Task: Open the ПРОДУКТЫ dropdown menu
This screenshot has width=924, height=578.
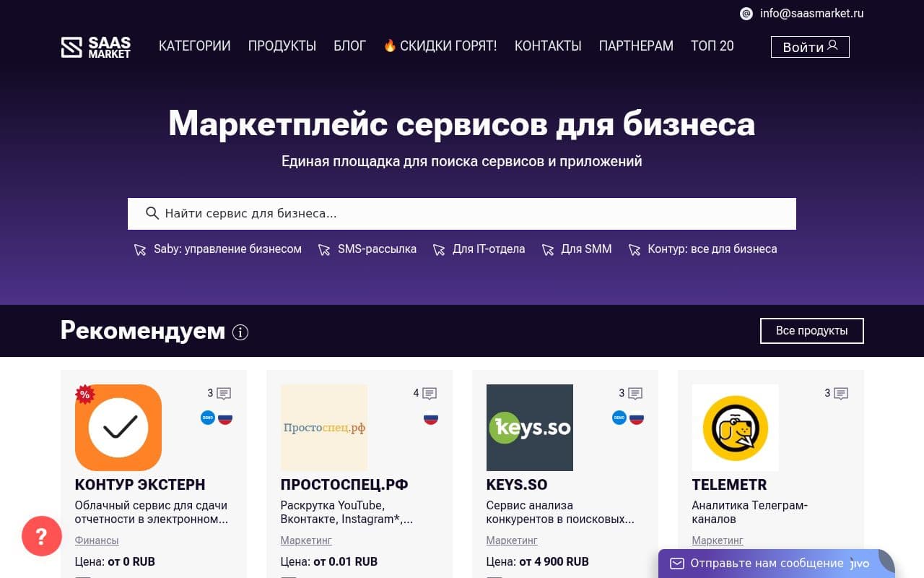Action: click(x=282, y=46)
